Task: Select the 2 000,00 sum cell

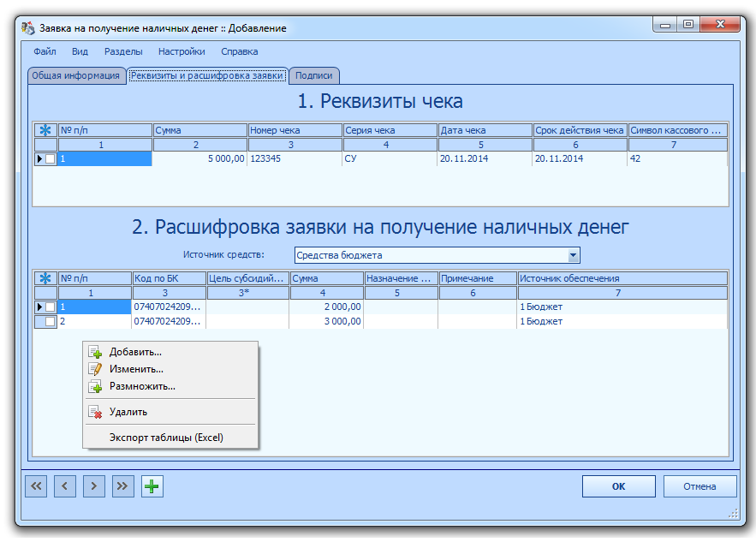Action: pos(326,307)
